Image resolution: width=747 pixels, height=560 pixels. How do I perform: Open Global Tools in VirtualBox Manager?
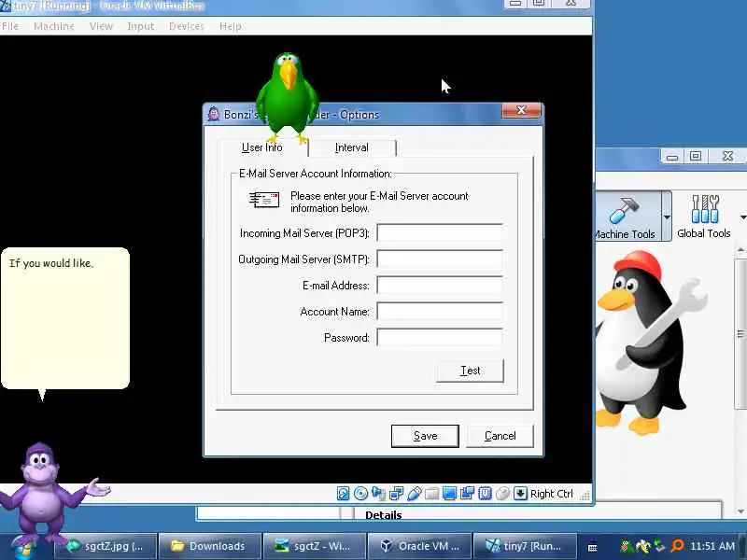pyautogui.click(x=704, y=216)
